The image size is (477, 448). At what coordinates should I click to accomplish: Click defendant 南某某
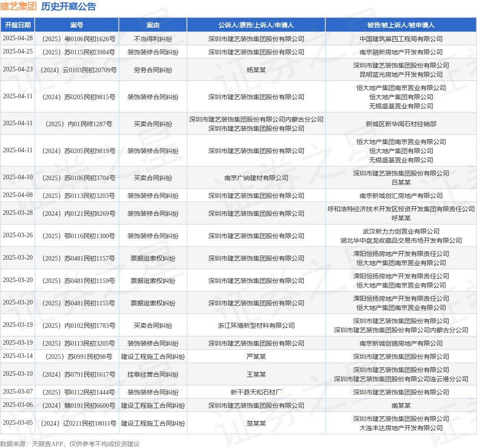coord(401,405)
